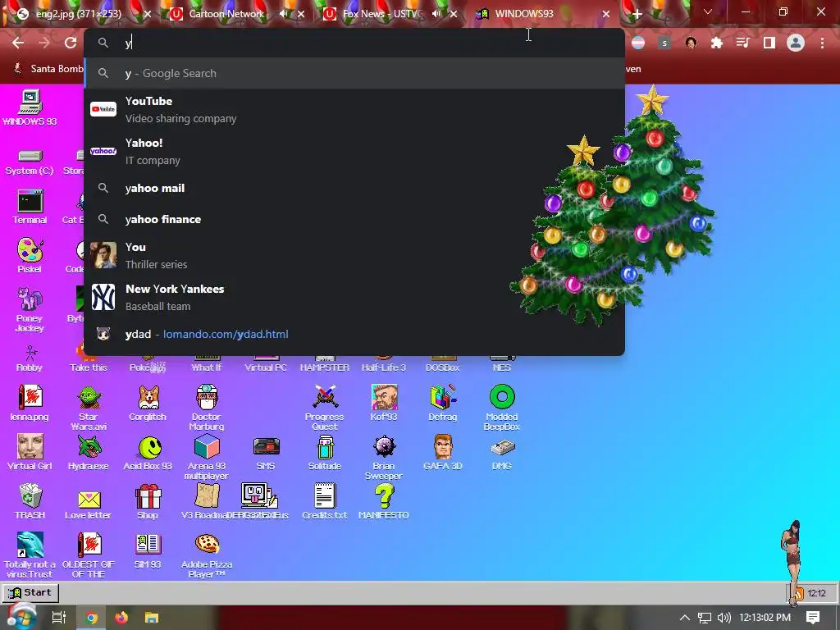
Task: Select the New York Yankees suggestion
Action: click(x=354, y=297)
